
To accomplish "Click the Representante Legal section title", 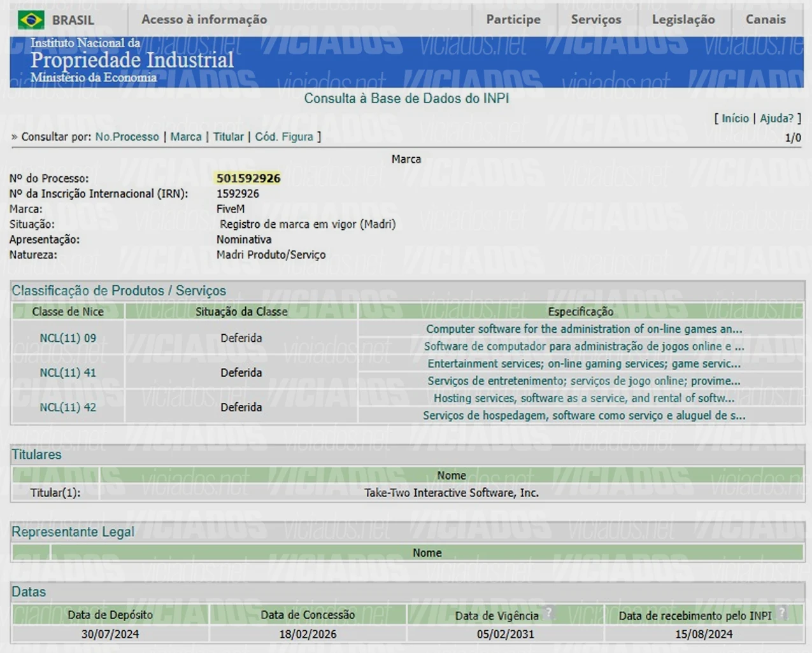I will [73, 532].
